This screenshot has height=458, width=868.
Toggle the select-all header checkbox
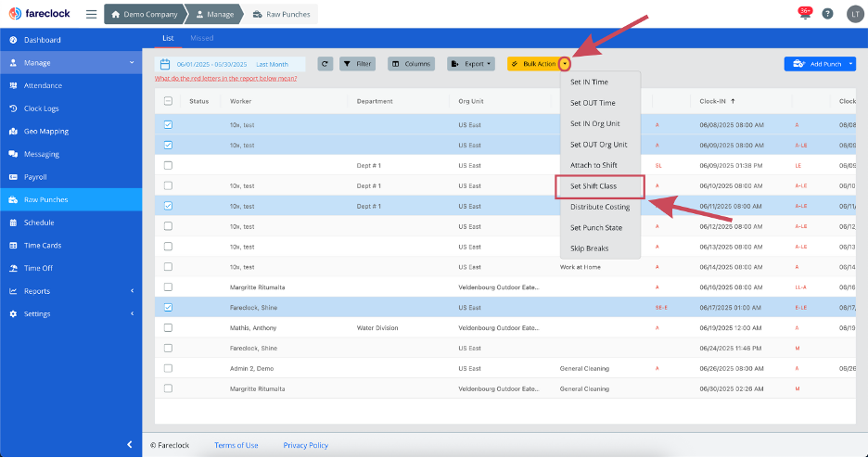tap(168, 101)
